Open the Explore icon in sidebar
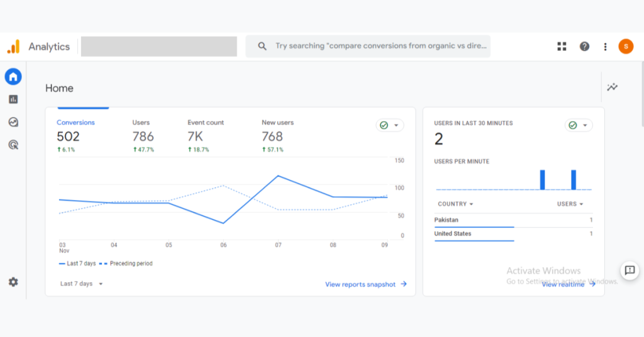The image size is (644, 337). [x=13, y=122]
